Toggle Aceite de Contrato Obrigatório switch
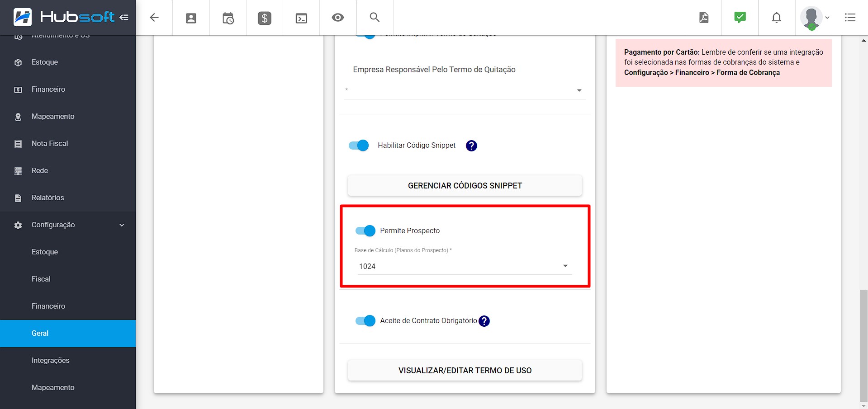The image size is (868, 409). click(x=365, y=321)
